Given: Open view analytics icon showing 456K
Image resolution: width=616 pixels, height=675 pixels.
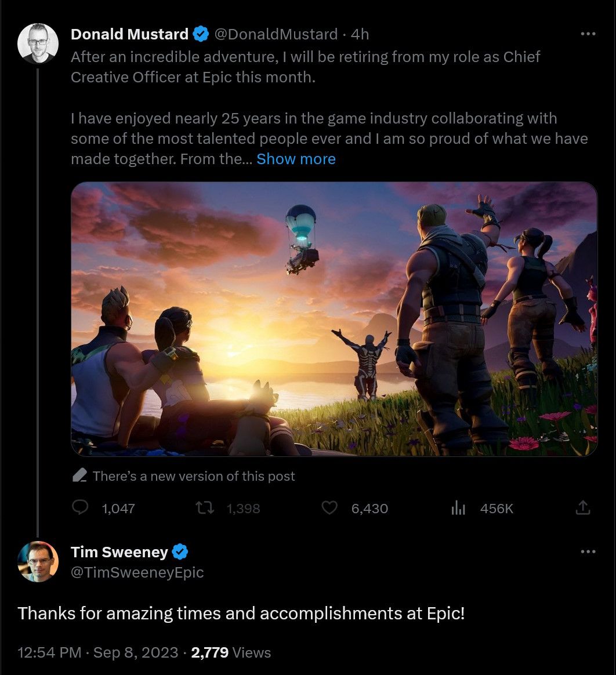Looking at the screenshot, I should pos(459,509).
